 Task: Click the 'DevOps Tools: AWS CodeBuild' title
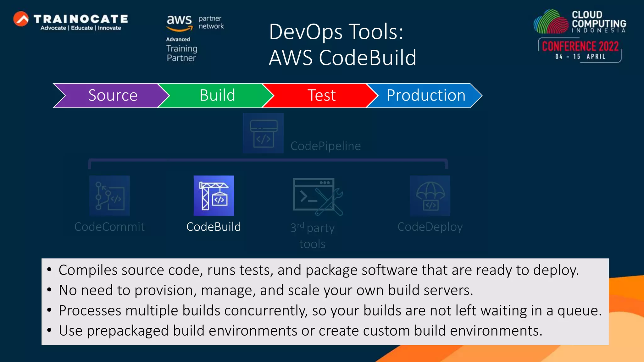(x=343, y=45)
